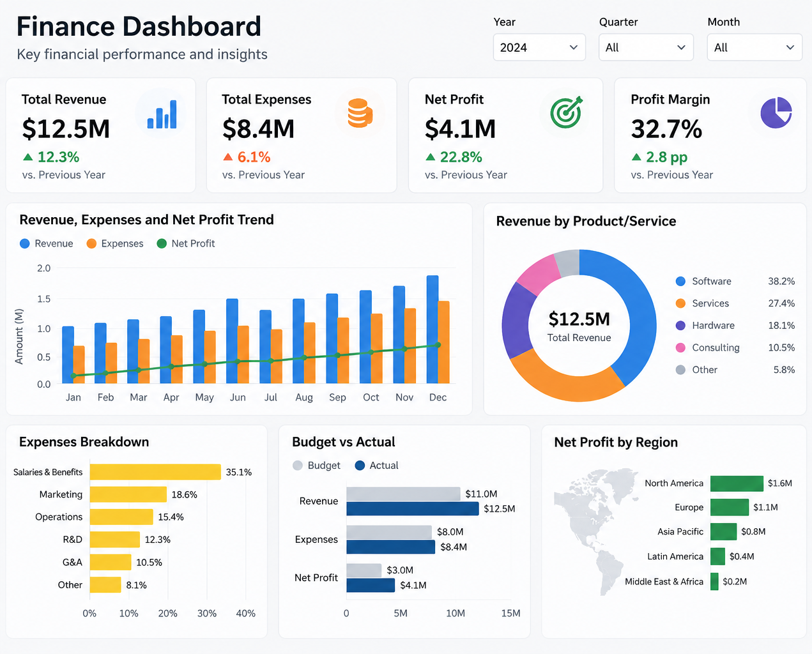Click the Net Profit by Region heading
The image size is (812, 654).
[x=616, y=442]
